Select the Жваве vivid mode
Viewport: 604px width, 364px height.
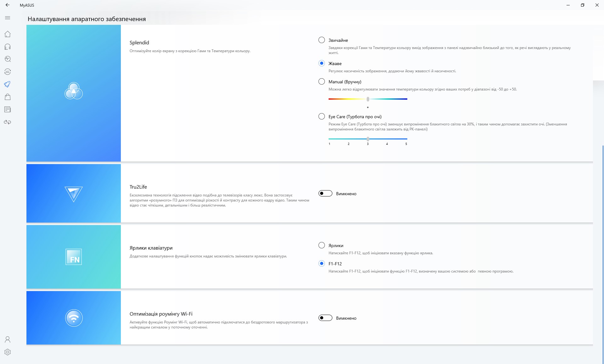(322, 63)
